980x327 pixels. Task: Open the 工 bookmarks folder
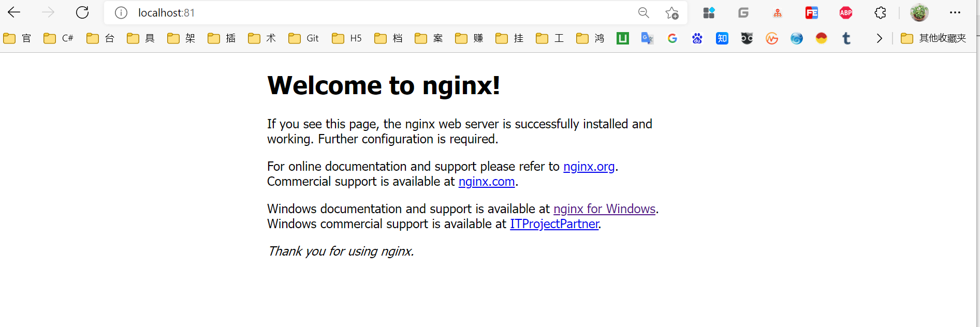550,38
